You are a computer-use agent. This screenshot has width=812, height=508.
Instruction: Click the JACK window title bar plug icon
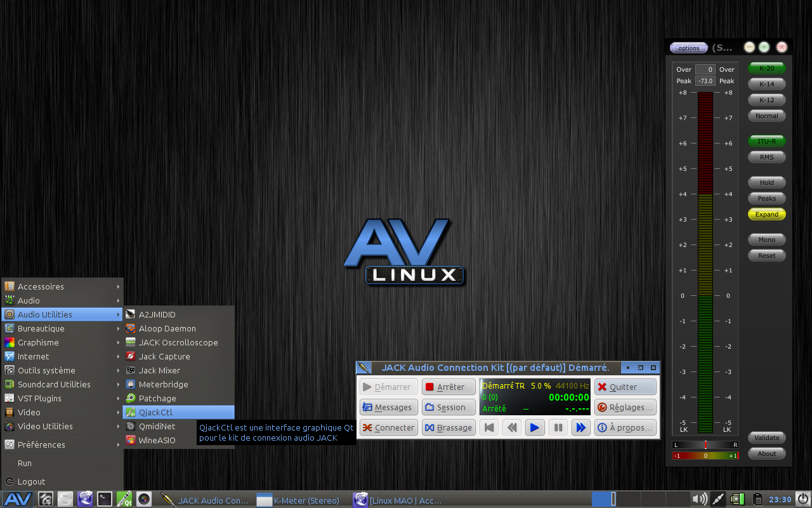pos(363,368)
